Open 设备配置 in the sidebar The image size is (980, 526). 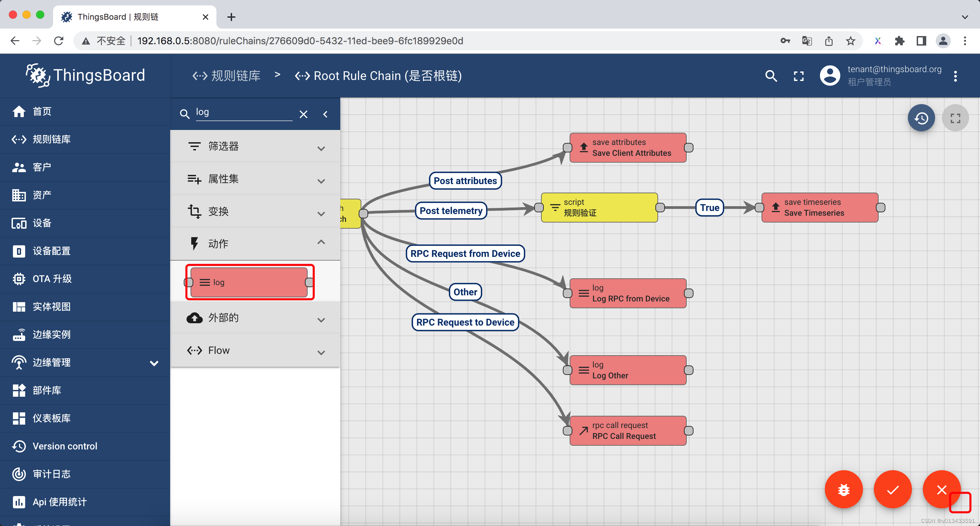point(51,251)
